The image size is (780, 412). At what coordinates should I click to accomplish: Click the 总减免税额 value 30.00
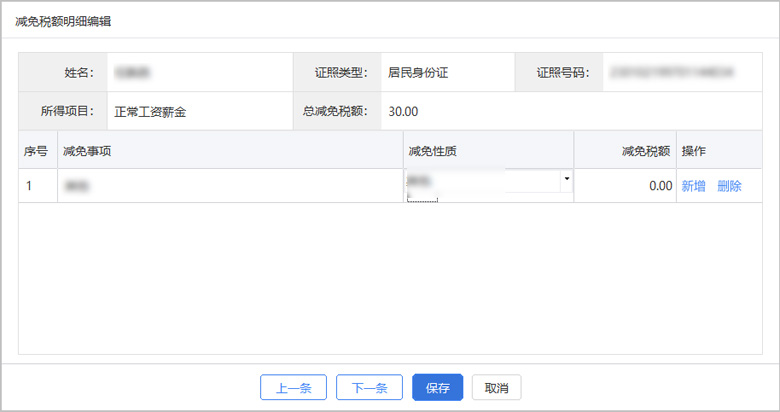pos(403,111)
